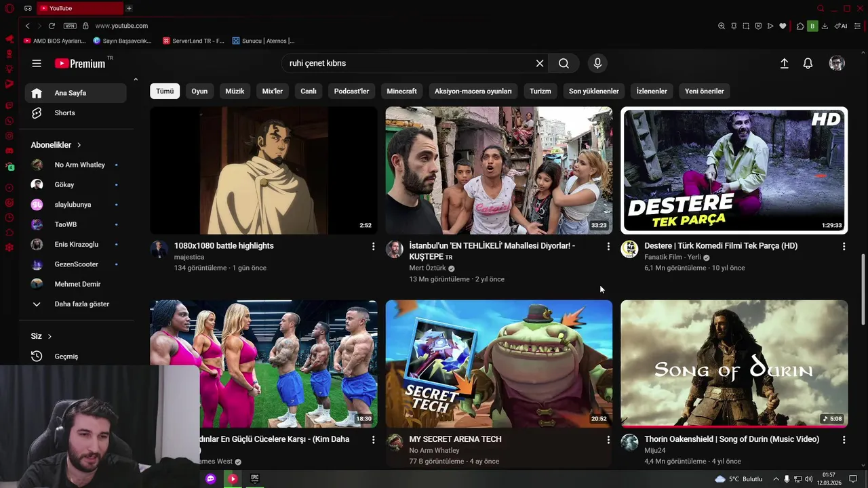
Task: Open options for Kadınlar En Güçlü video
Action: point(373,440)
